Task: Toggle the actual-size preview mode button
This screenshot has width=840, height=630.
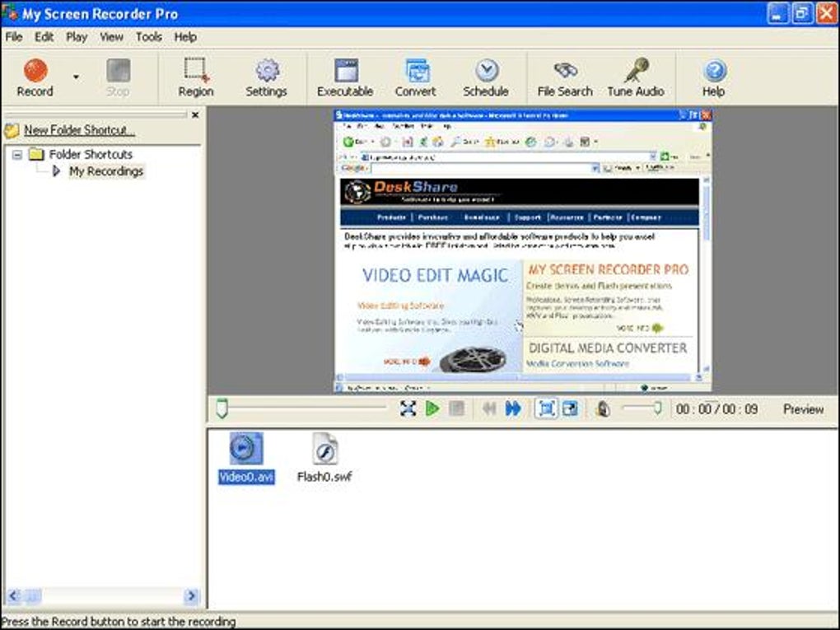Action: pyautogui.click(x=570, y=408)
